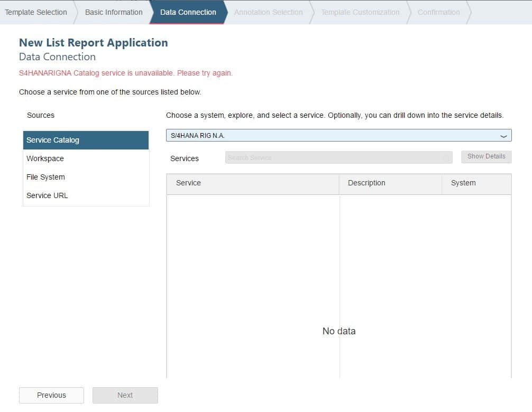Image resolution: width=532 pixels, height=412 pixels.
Task: Open the Confirmation wizard step
Action: coord(438,12)
